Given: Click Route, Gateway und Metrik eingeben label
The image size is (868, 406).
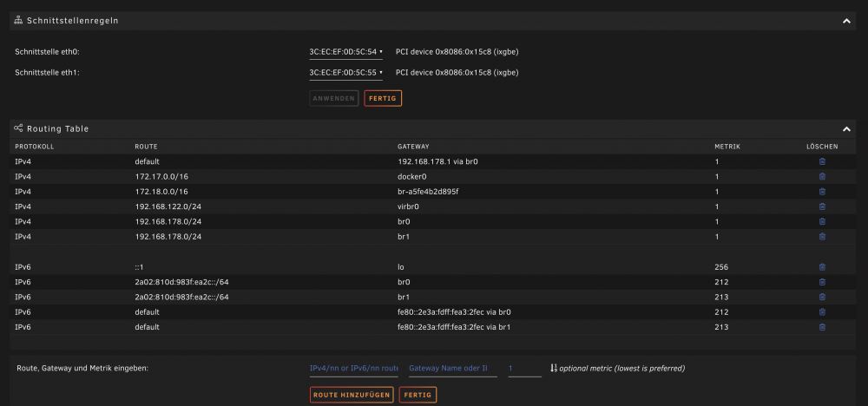Looking at the screenshot, I should (x=82, y=368).
